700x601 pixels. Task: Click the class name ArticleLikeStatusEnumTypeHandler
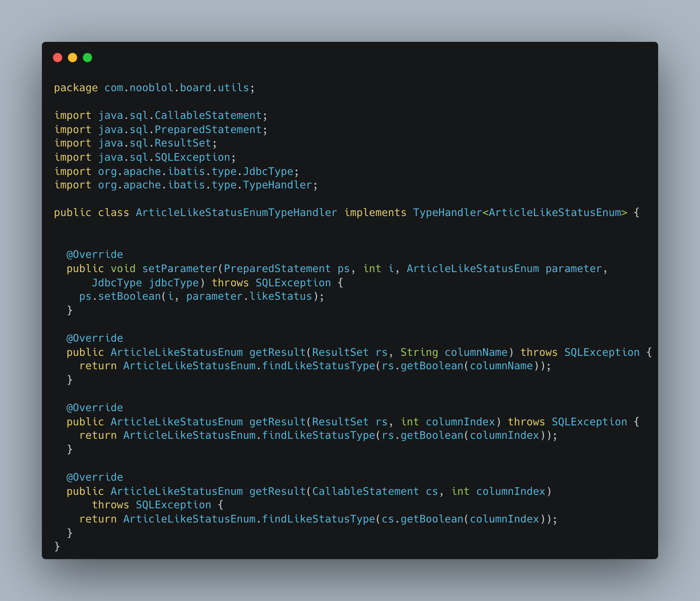(236, 213)
